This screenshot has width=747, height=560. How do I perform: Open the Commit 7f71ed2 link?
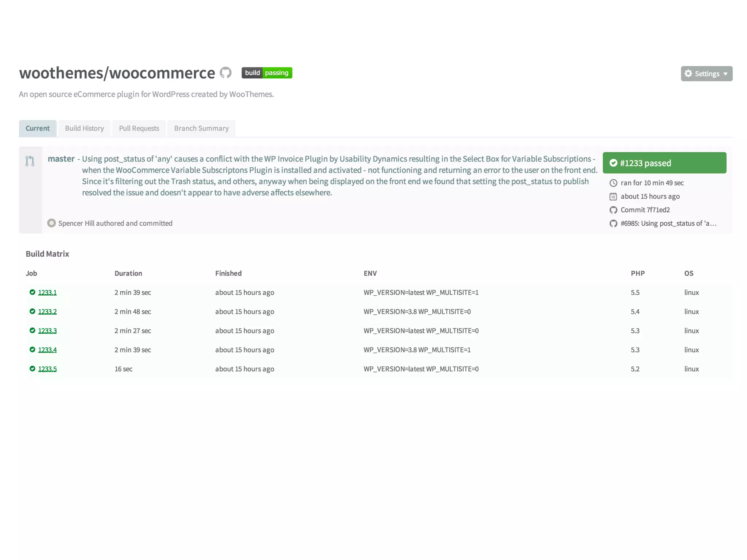click(x=645, y=210)
